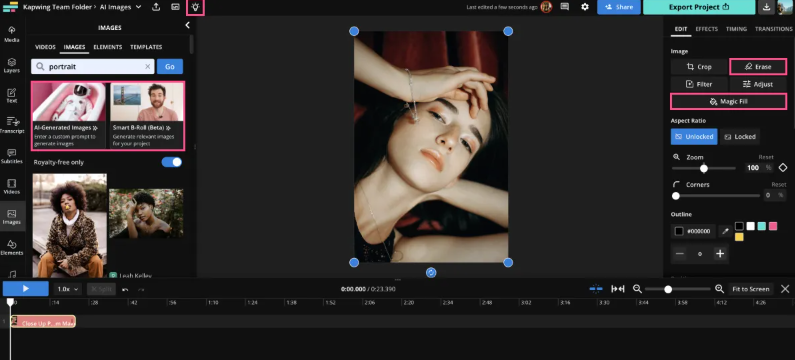Click the Go search button
This screenshot has height=360, width=795.
[x=170, y=66]
